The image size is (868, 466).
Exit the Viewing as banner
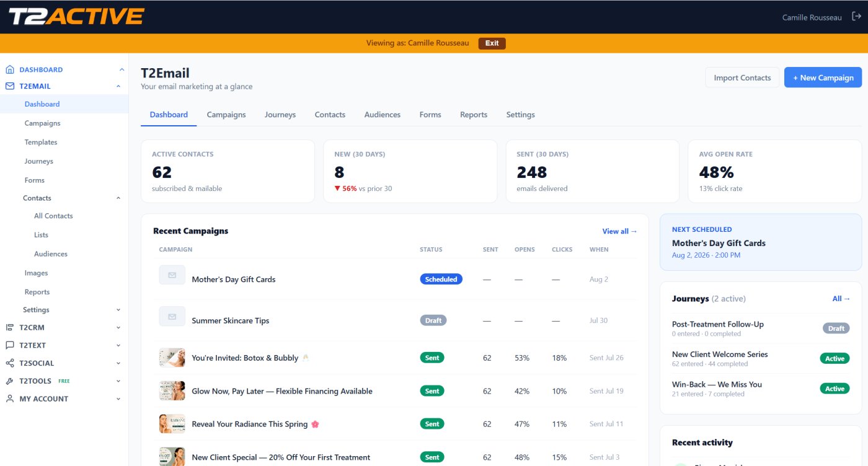(x=492, y=43)
